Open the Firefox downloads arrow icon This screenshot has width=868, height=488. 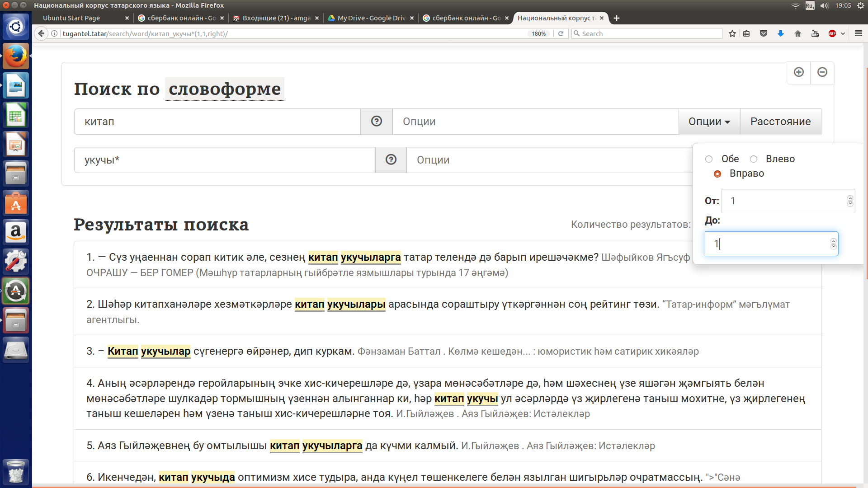pos(781,33)
